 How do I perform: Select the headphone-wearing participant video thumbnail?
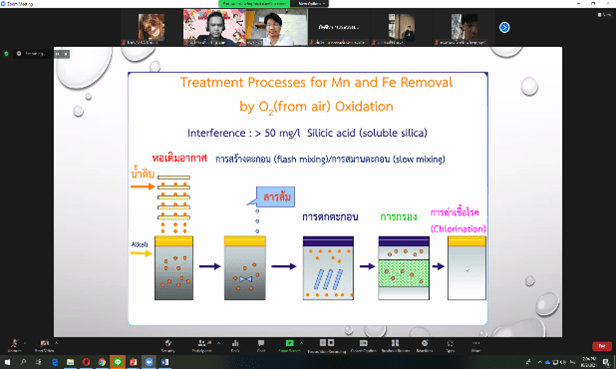[x=214, y=28]
